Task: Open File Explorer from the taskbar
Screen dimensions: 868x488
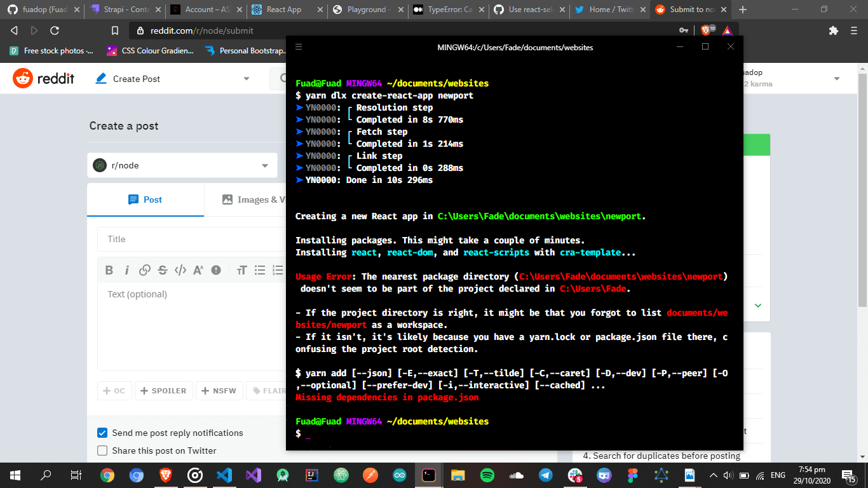Action: pos(458,475)
